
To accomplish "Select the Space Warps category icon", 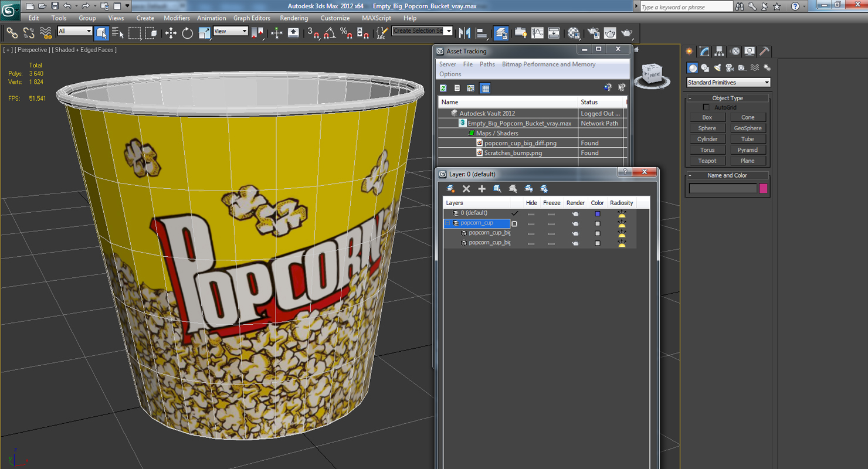I will click(754, 68).
